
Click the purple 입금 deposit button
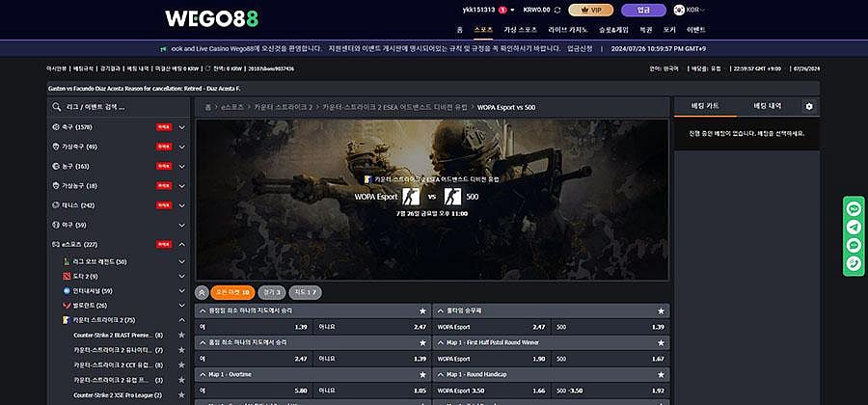pyautogui.click(x=643, y=10)
